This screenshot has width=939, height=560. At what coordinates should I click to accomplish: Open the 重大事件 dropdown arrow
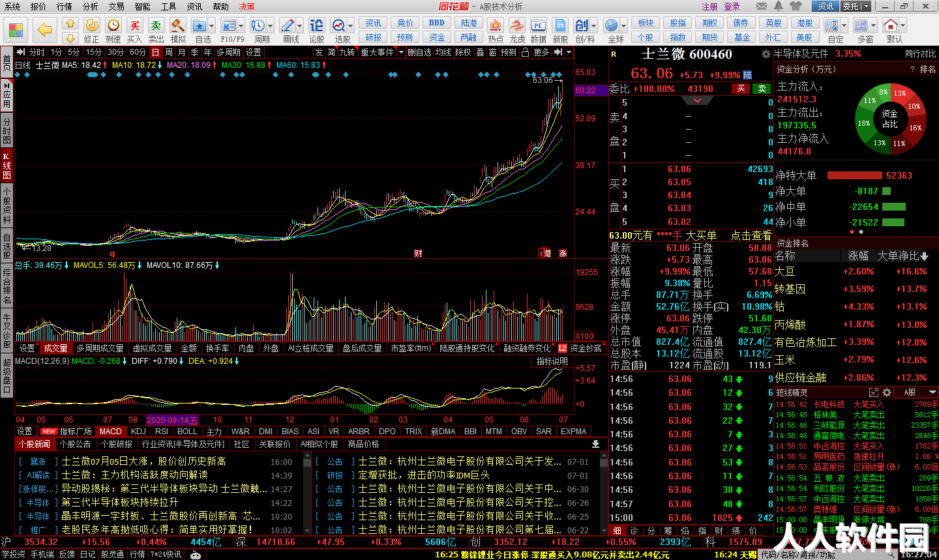tap(401, 52)
